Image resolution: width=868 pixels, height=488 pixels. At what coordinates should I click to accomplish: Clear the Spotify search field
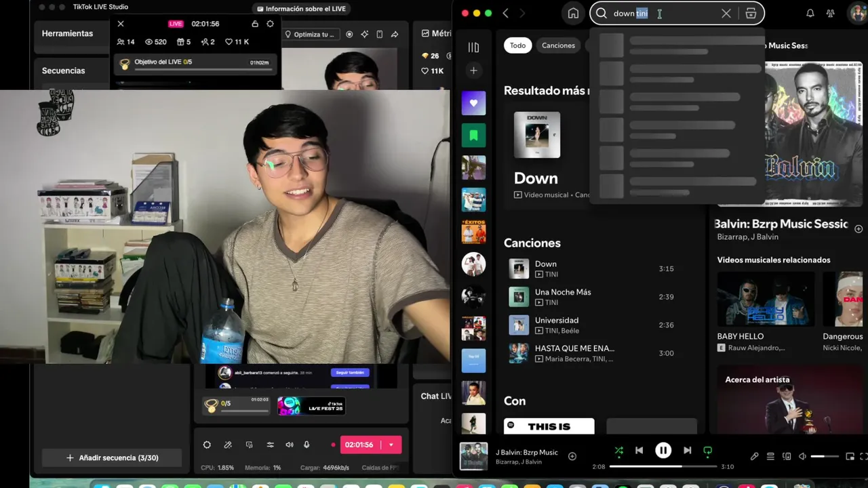(726, 14)
